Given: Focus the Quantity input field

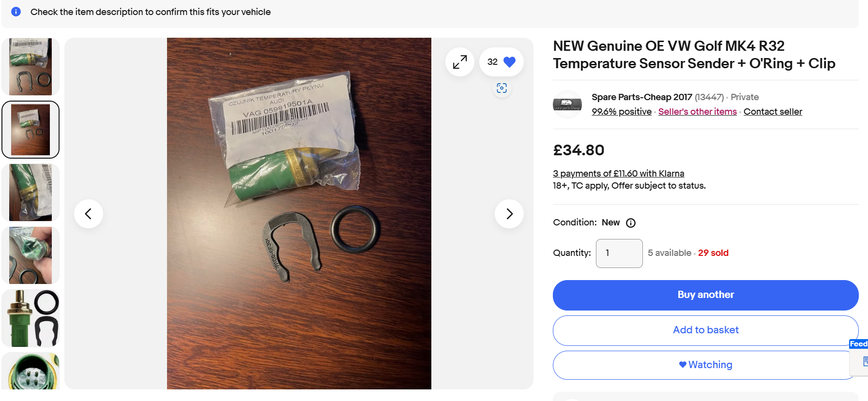Looking at the screenshot, I should click(619, 253).
